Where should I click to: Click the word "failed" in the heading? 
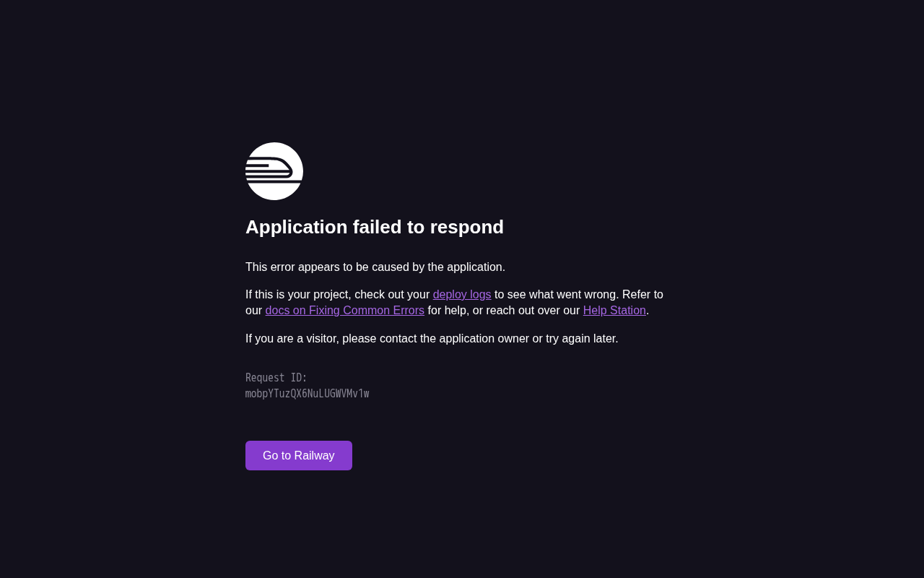tap(378, 227)
